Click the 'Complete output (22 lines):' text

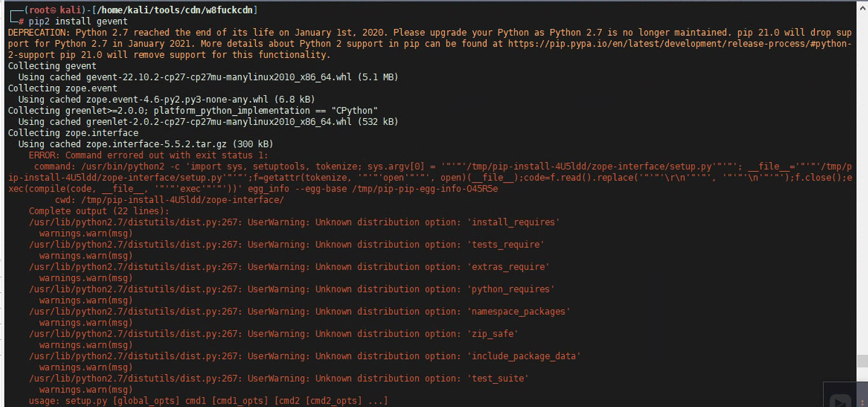(99, 211)
